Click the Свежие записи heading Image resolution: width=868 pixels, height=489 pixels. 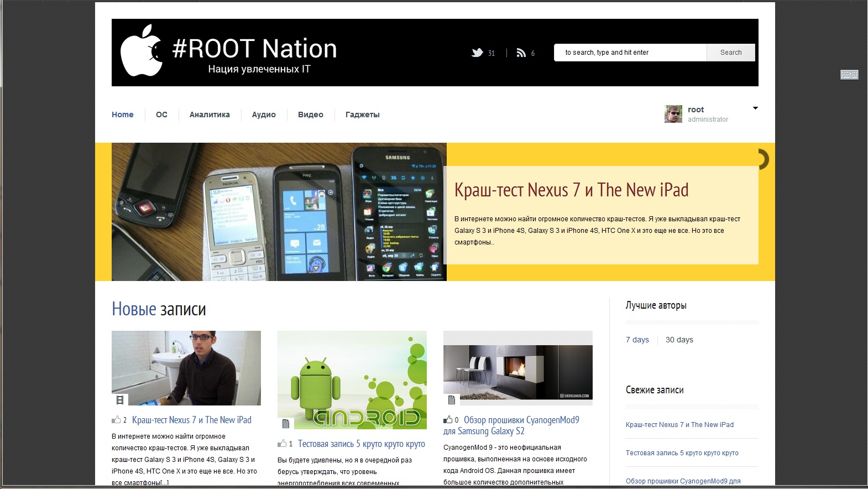[655, 390]
